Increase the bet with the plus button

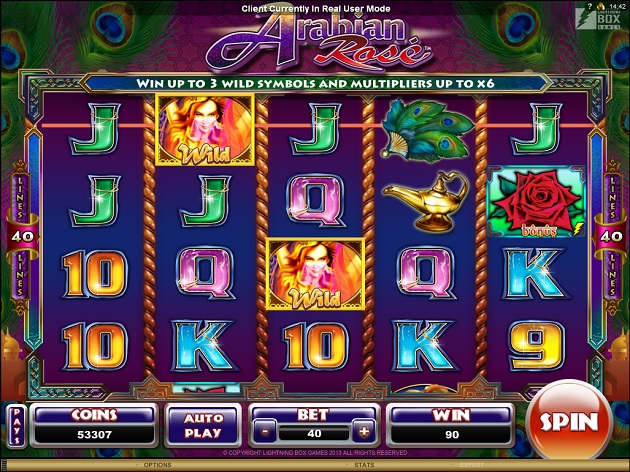pos(364,432)
